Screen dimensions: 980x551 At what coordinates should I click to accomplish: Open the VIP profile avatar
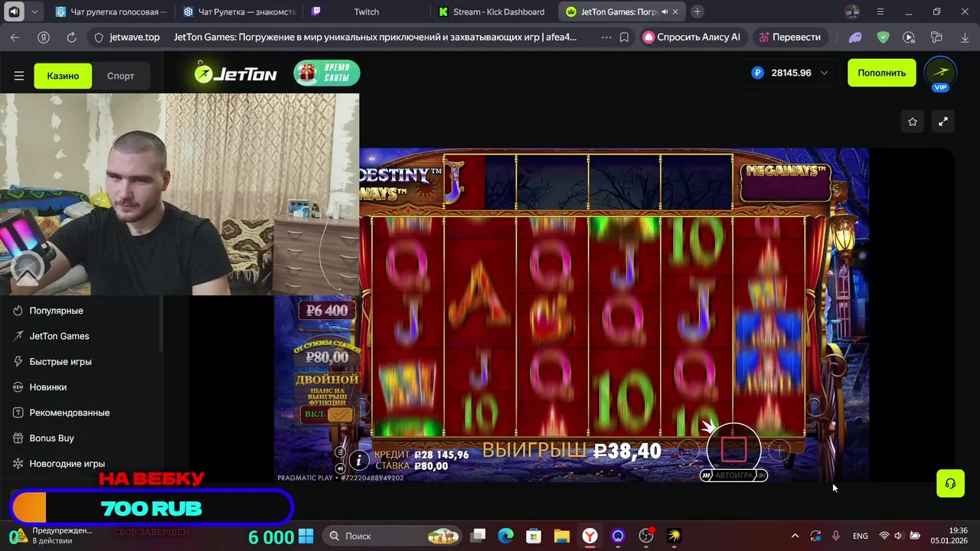coord(940,73)
